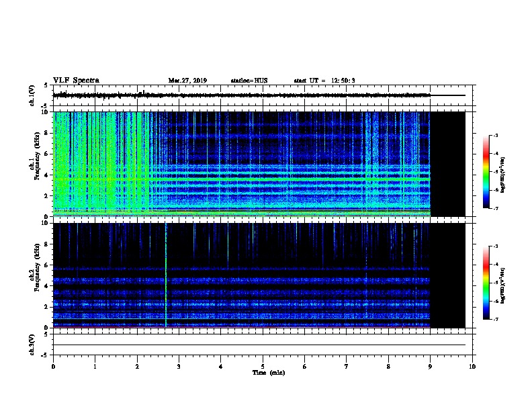Click the x-axis tick label "0"
Image resolution: width=532 pixels, height=411 pixels.
point(53,366)
